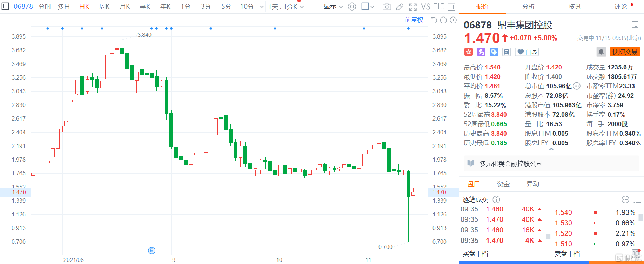Open the 10分 interval dropdown arrow
This screenshot has height=264, width=644.
pos(262,7)
